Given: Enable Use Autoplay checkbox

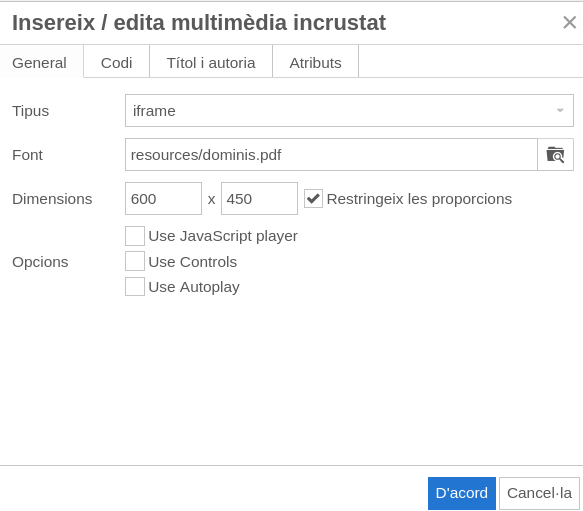Looking at the screenshot, I should (x=135, y=286).
